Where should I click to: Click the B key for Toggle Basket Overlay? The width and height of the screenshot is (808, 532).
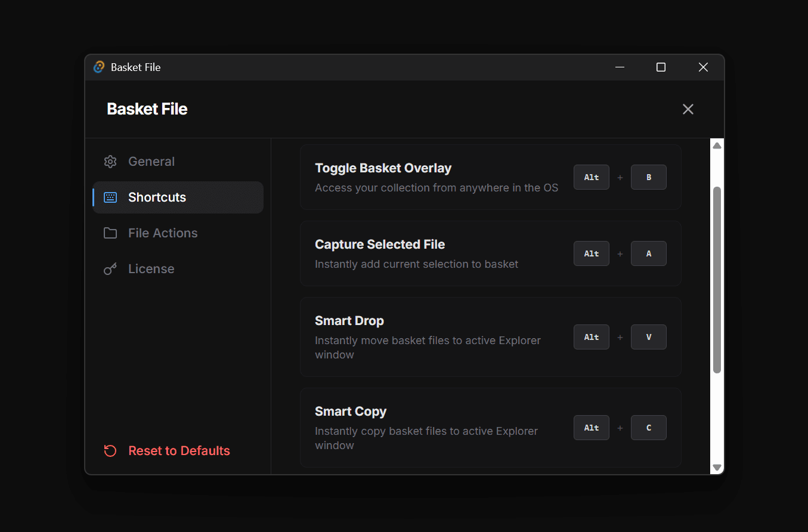click(649, 177)
